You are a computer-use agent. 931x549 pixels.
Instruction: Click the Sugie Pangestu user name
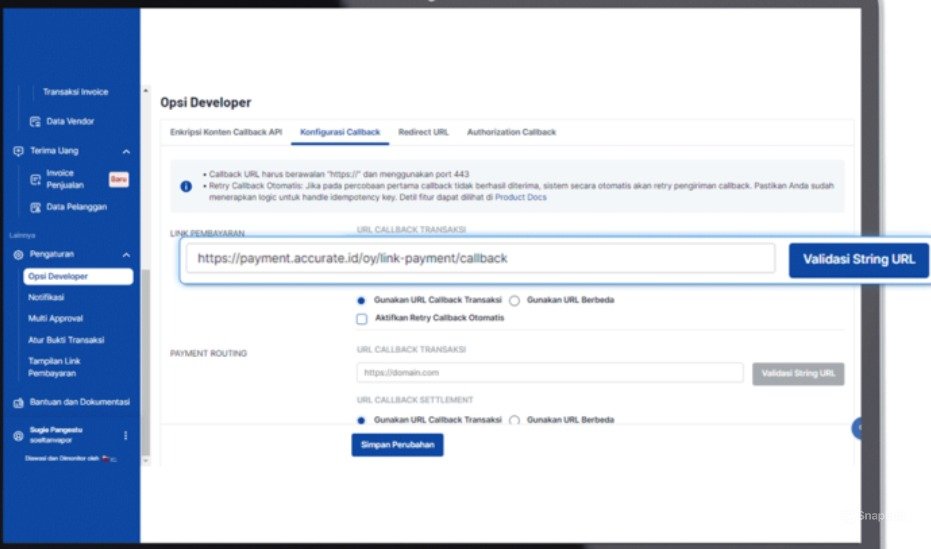click(x=56, y=430)
